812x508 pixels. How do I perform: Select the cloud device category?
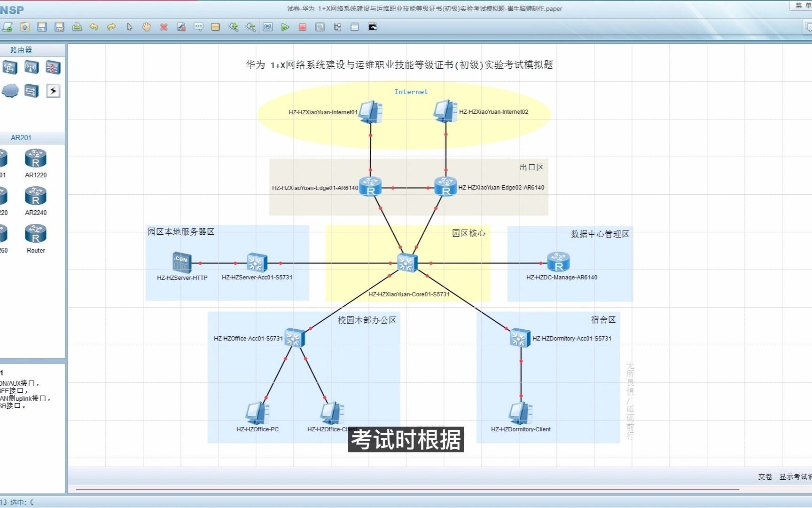pyautogui.click(x=10, y=90)
